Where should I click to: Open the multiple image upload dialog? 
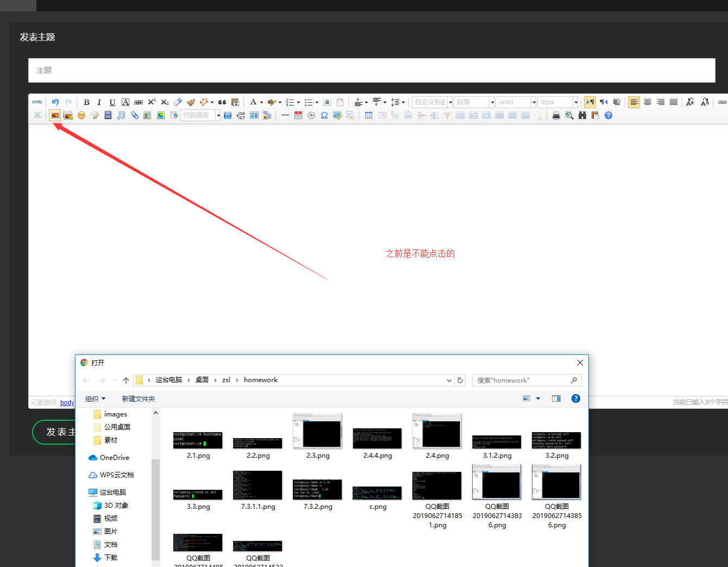click(x=68, y=115)
